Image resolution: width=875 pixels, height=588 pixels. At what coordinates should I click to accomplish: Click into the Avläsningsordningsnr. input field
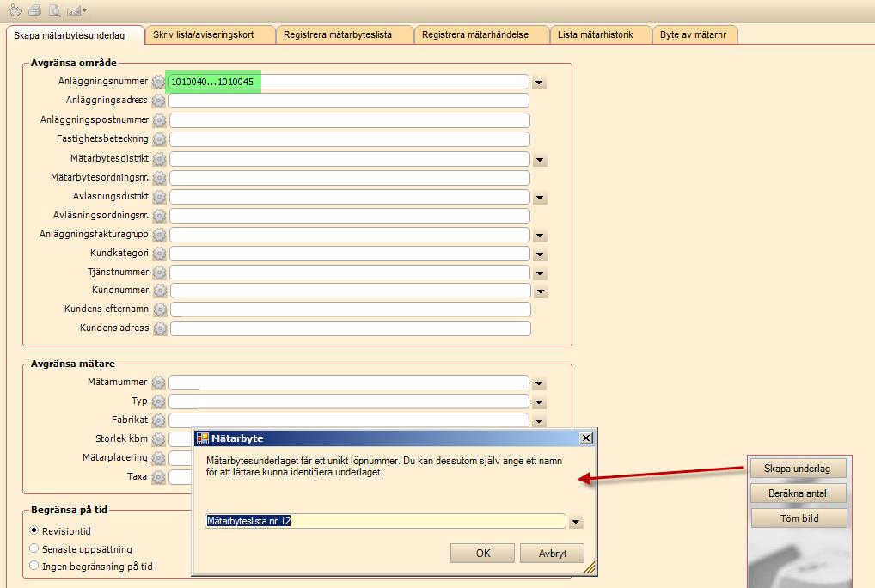pos(349,216)
